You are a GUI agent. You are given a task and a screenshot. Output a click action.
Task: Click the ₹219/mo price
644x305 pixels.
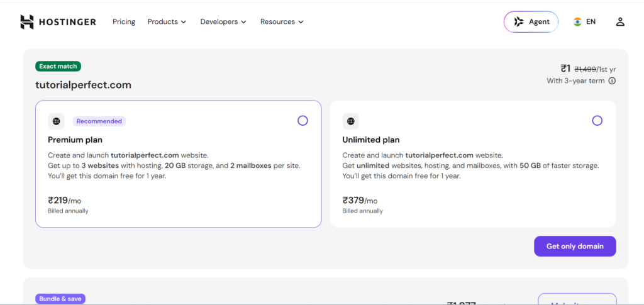65,201
